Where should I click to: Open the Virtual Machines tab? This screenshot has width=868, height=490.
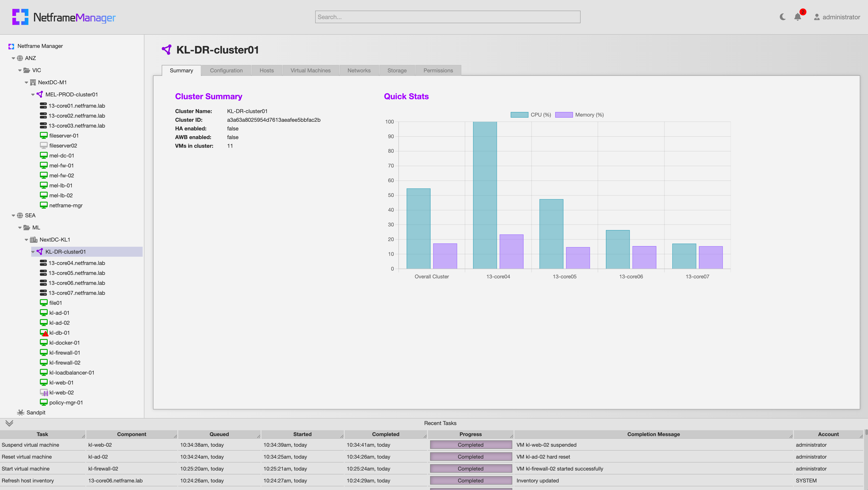[310, 70]
